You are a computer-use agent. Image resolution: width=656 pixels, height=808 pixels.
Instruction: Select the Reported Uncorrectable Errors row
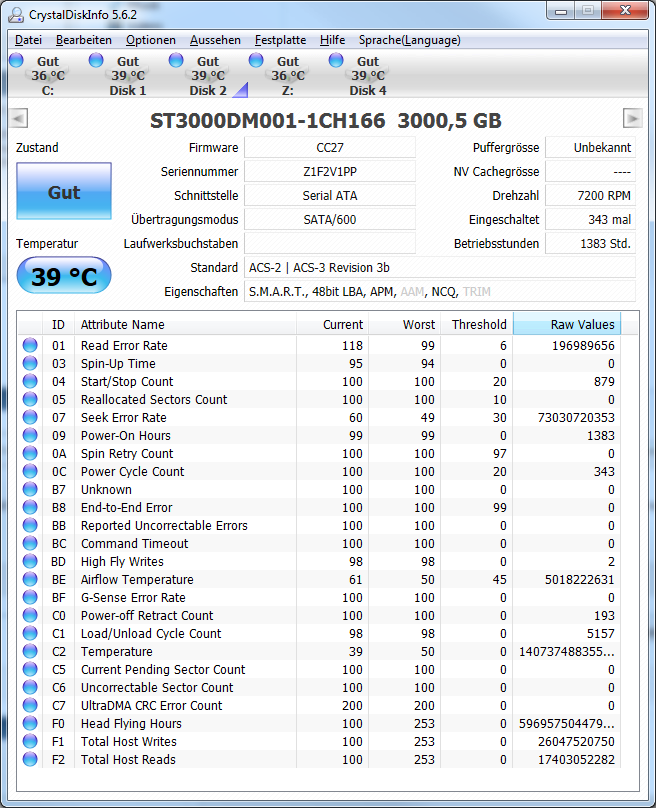tap(319, 526)
